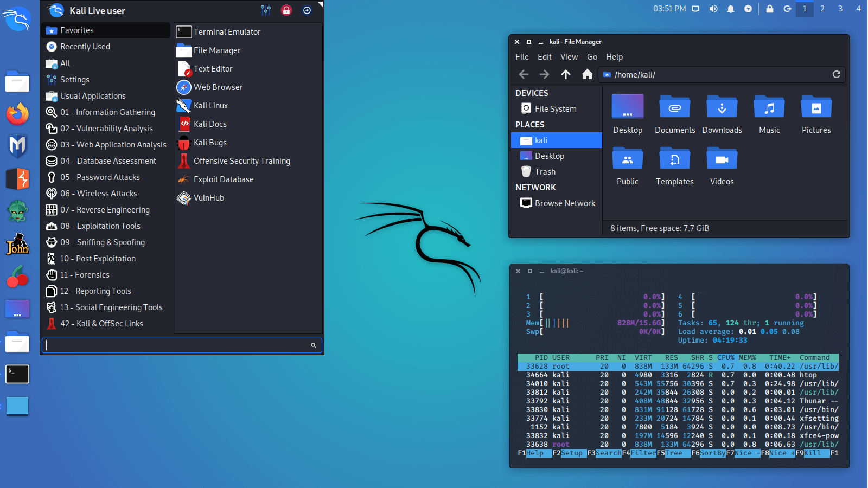Viewport: 868px width, 488px height.
Task: Expand the 01 - Information Gathering category
Action: 107,112
